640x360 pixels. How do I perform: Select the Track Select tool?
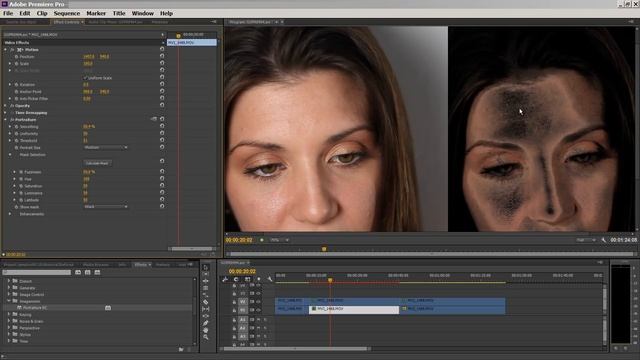206,274
